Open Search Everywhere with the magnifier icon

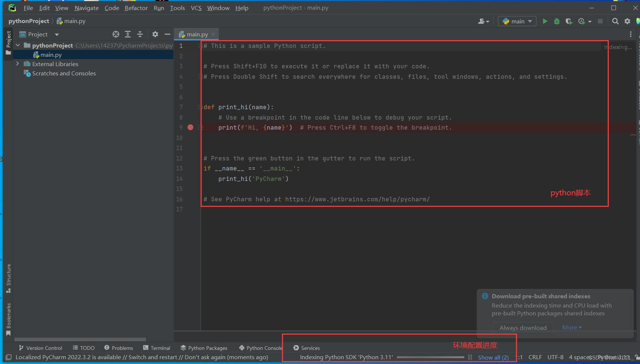pos(615,21)
